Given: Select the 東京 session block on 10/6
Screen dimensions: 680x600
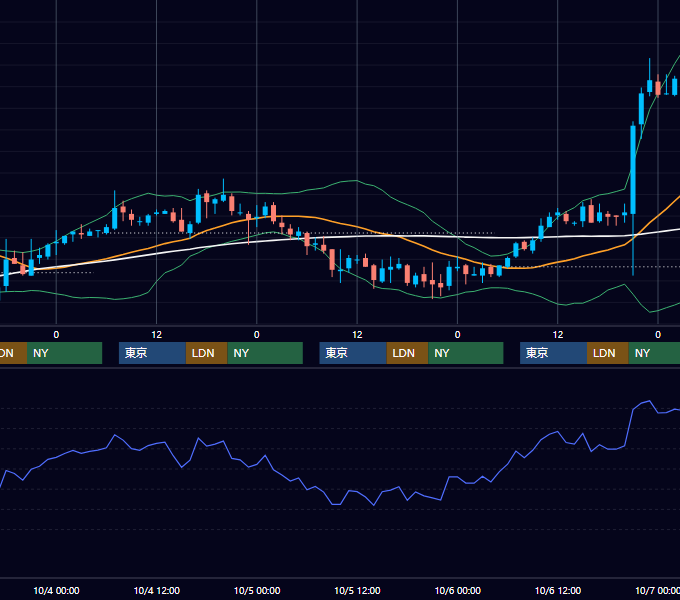Looking at the screenshot, I should [553, 353].
